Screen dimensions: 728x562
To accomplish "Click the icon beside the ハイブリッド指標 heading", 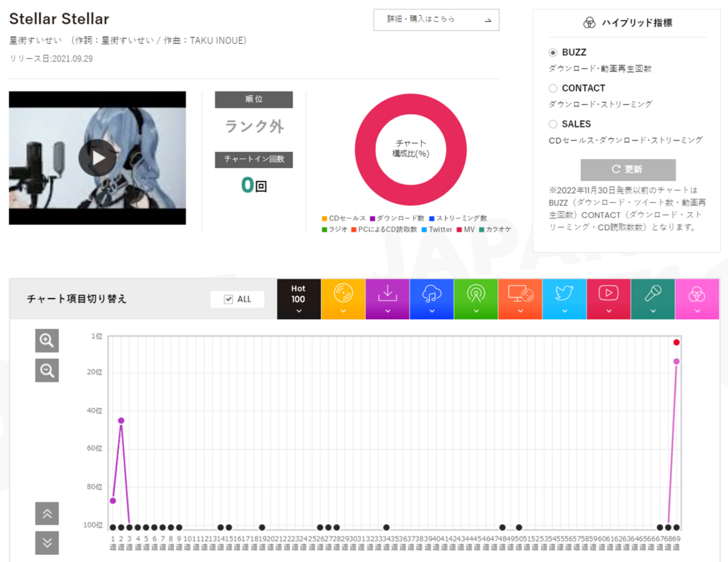I will coord(589,23).
